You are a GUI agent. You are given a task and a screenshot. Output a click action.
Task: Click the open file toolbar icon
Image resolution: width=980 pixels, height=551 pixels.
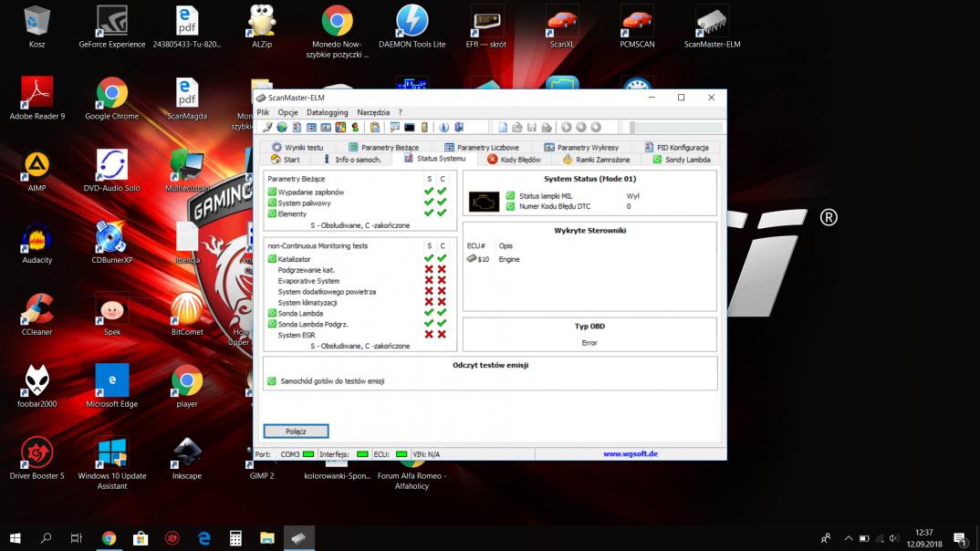[517, 128]
